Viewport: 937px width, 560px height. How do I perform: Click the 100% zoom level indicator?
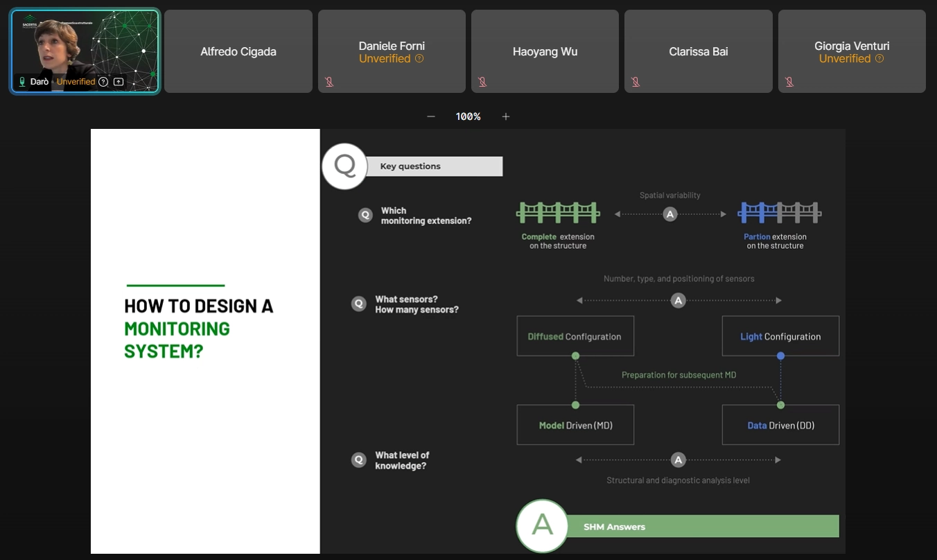[468, 116]
